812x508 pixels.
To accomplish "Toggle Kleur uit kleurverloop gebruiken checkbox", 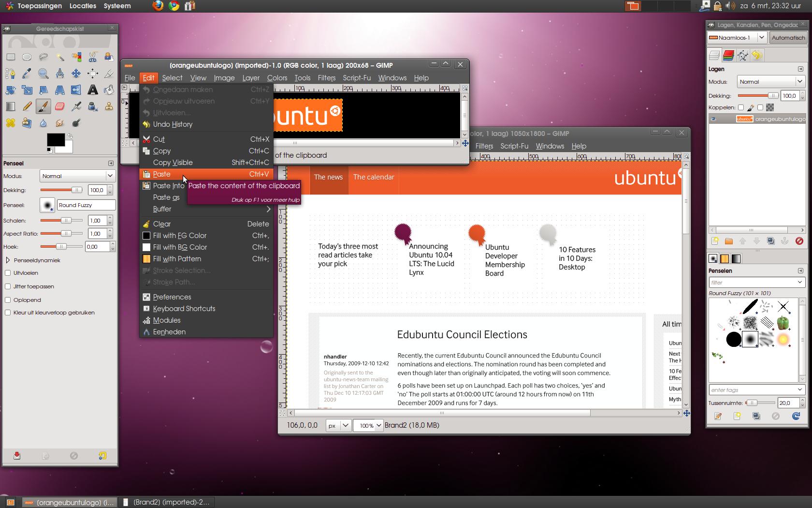I will [8, 313].
